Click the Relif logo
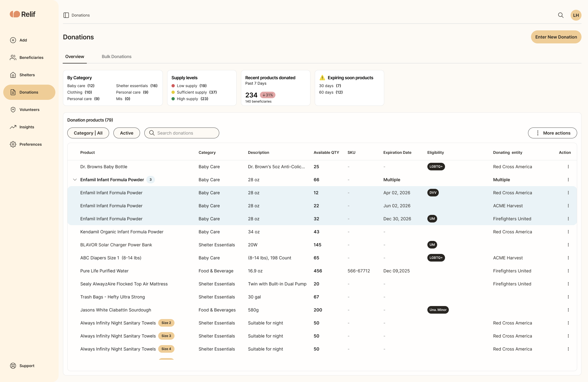 pyautogui.click(x=23, y=14)
